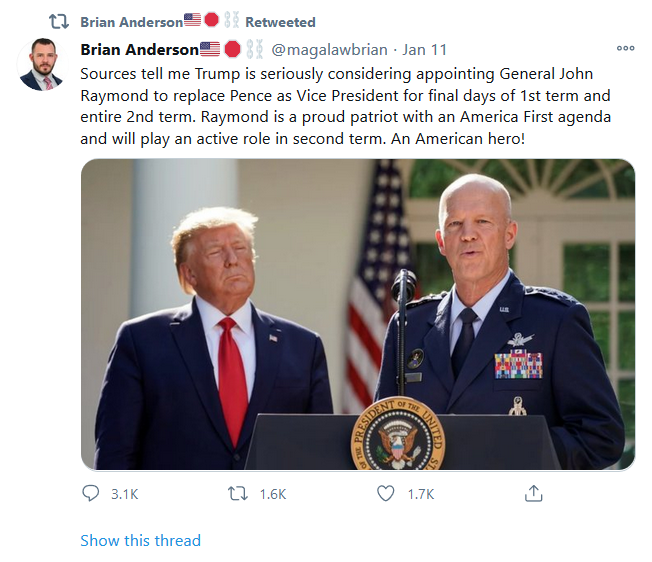Click the retweeted arrows icon at top
The image size is (652, 562).
[59, 22]
